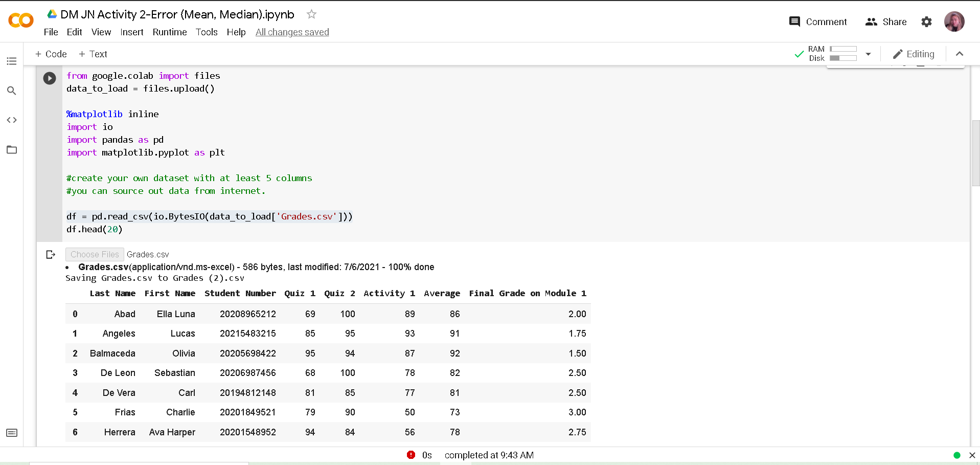The height and width of the screenshot is (465, 980).
Task: Click the RAM usage bar
Action: click(843, 49)
